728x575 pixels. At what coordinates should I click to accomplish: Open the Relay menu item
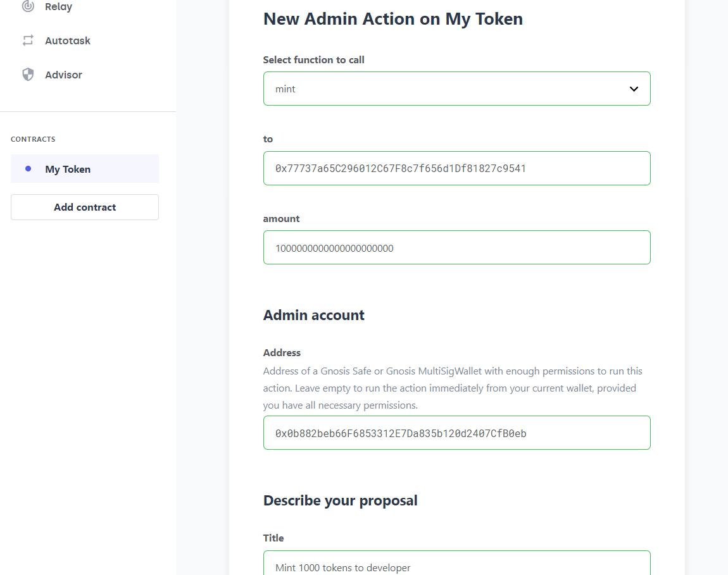(x=58, y=7)
